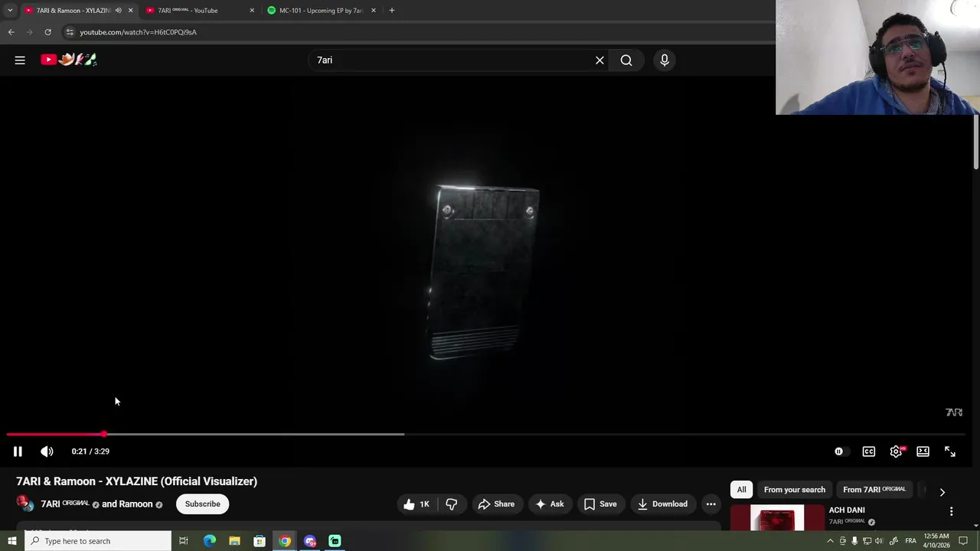The width and height of the screenshot is (980, 551).
Task: Change the FRA input language
Action: point(911,541)
